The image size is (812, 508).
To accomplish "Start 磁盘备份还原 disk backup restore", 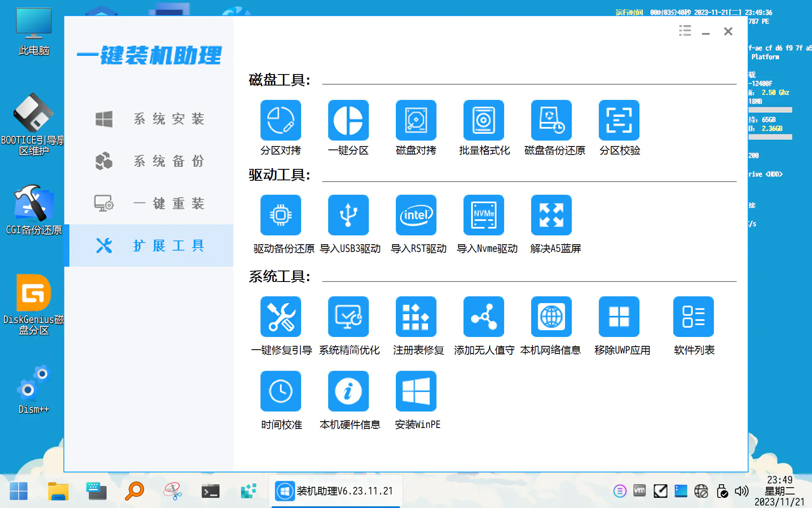I will (551, 120).
